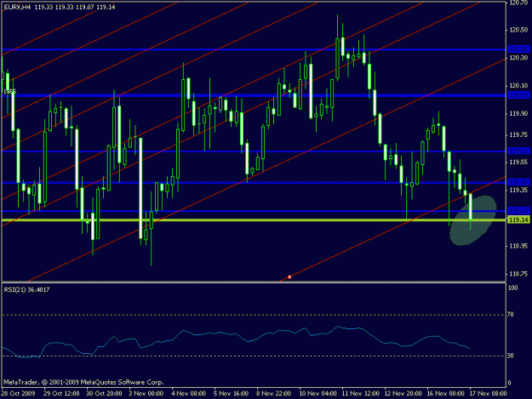Click the blue 120.03 level price tag
This screenshot has width=532, height=399.
click(x=518, y=95)
